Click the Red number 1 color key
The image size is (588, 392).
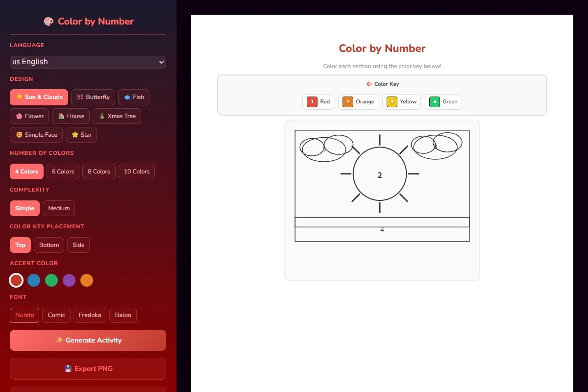pos(318,102)
